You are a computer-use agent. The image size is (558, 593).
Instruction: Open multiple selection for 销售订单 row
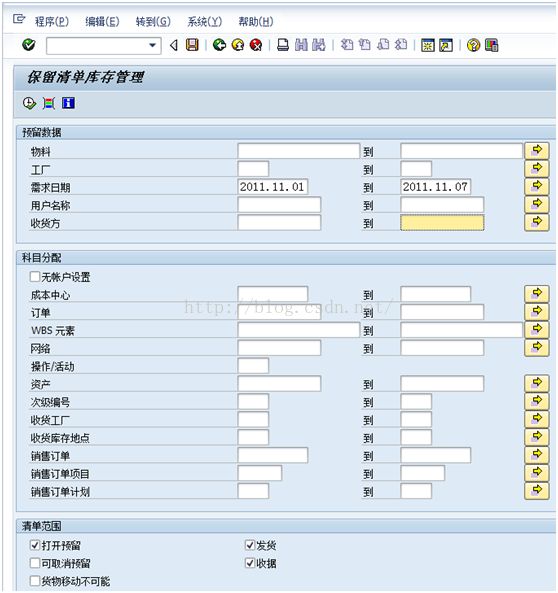[536, 455]
